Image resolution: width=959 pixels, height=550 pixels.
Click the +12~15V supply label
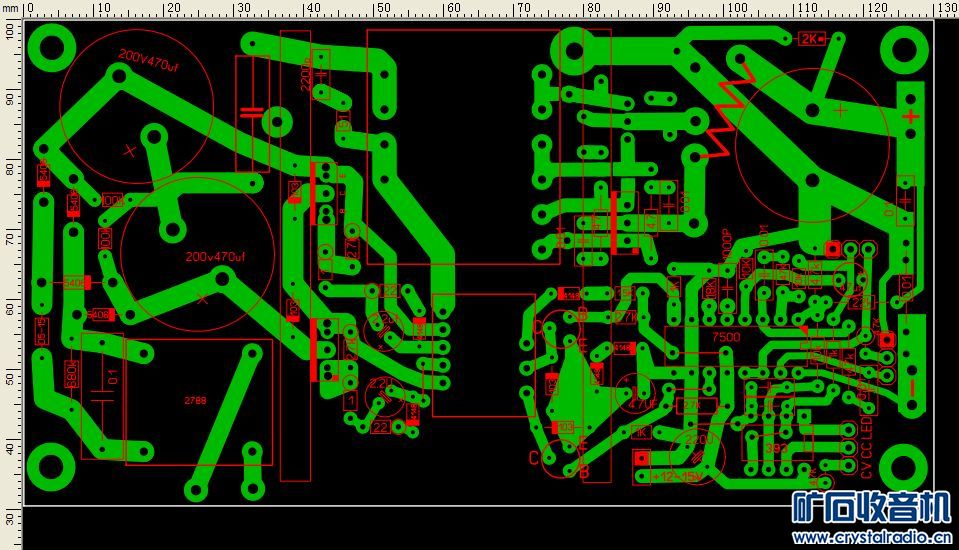pos(678,477)
